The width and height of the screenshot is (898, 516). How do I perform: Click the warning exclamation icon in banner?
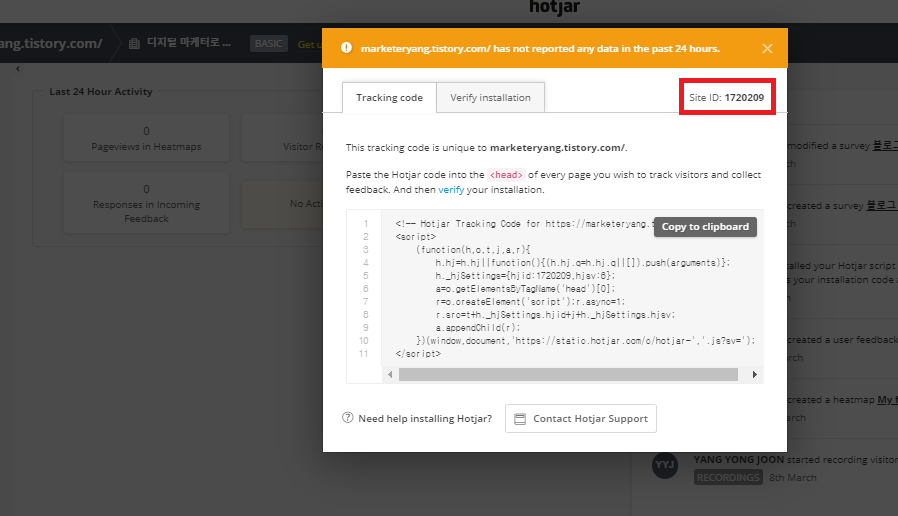tap(346, 48)
